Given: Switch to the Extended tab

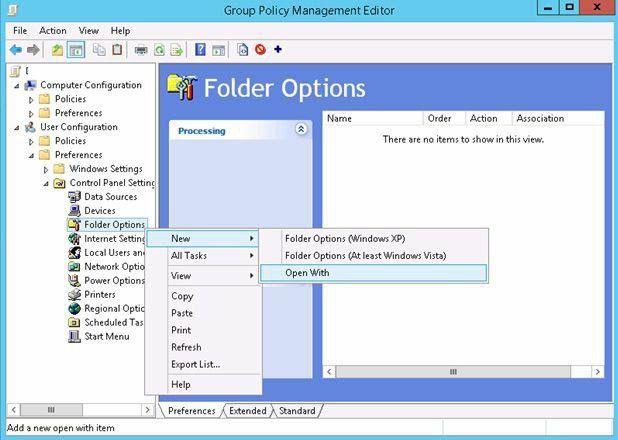Looking at the screenshot, I should click(x=248, y=410).
